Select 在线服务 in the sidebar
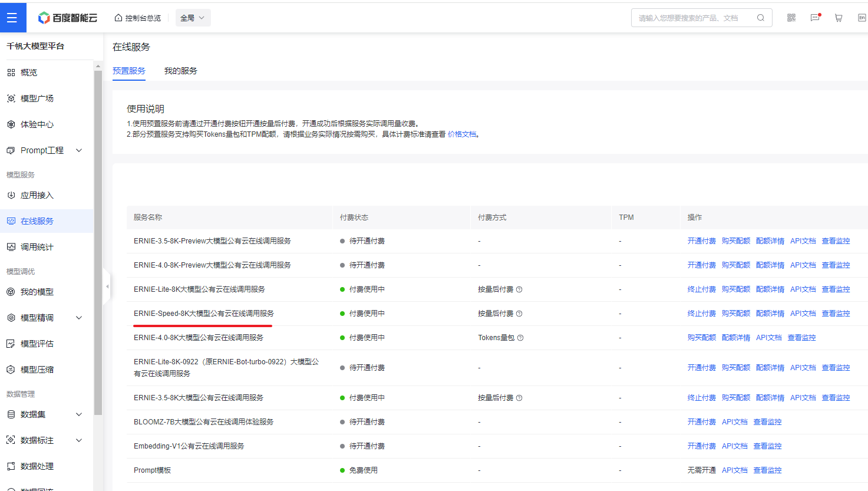 (x=47, y=221)
